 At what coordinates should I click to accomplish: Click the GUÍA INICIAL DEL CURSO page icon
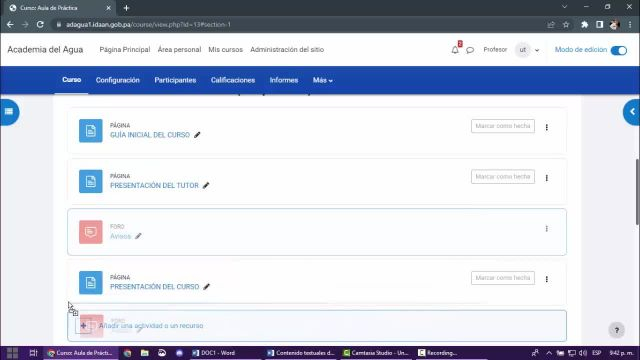tap(91, 131)
